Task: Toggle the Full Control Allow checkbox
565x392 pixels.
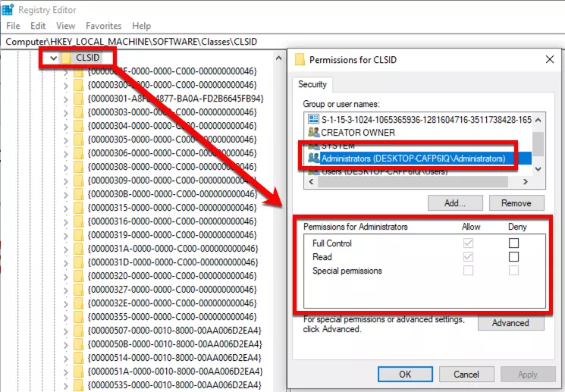Action: (468, 243)
